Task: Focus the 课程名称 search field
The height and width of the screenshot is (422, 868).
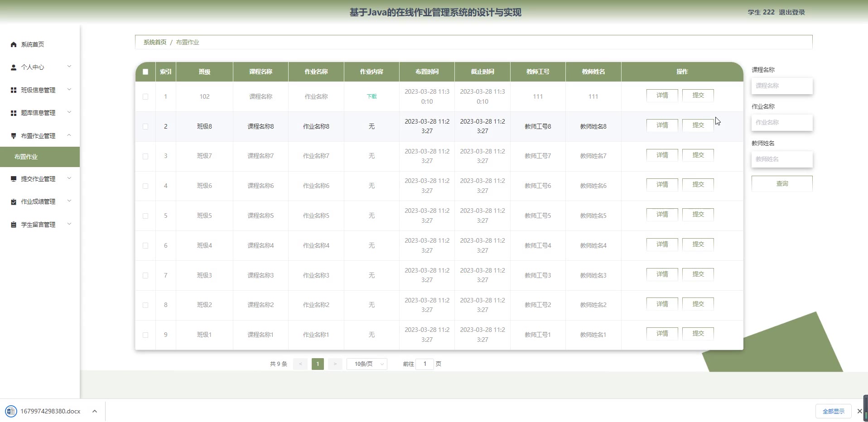Action: point(782,86)
